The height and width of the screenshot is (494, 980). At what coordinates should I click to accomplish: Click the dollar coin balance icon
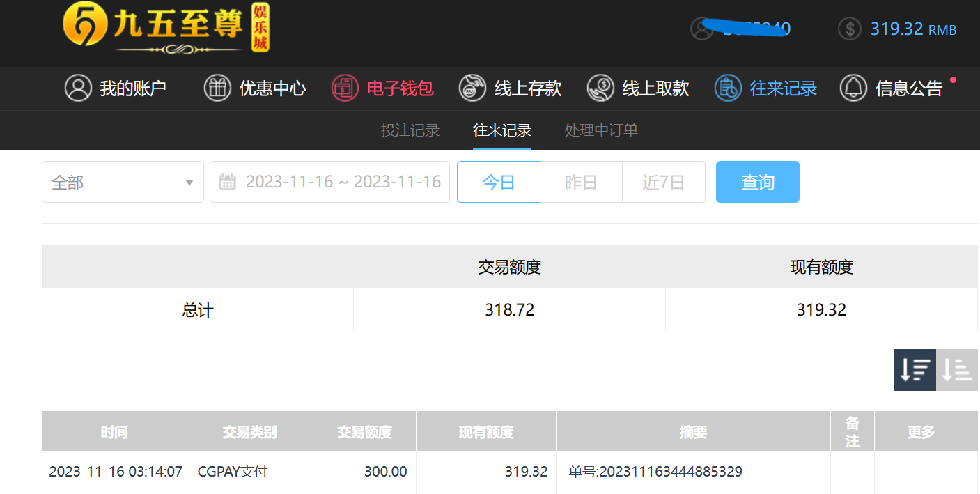click(850, 29)
